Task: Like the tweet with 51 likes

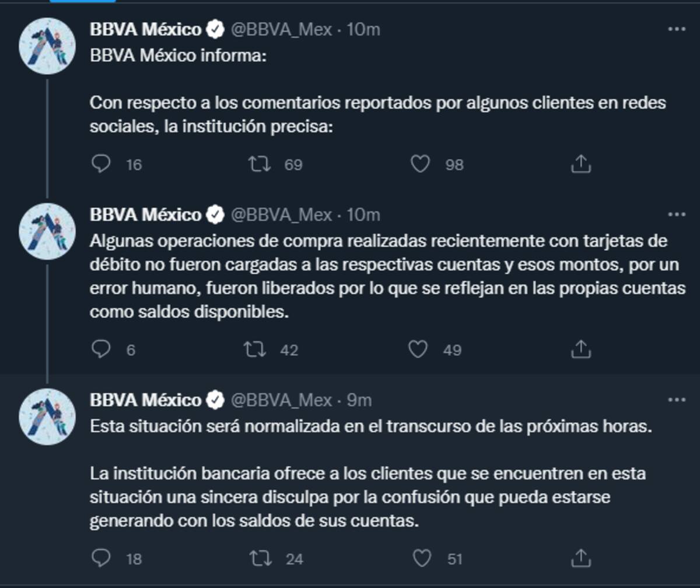Action: click(x=422, y=558)
